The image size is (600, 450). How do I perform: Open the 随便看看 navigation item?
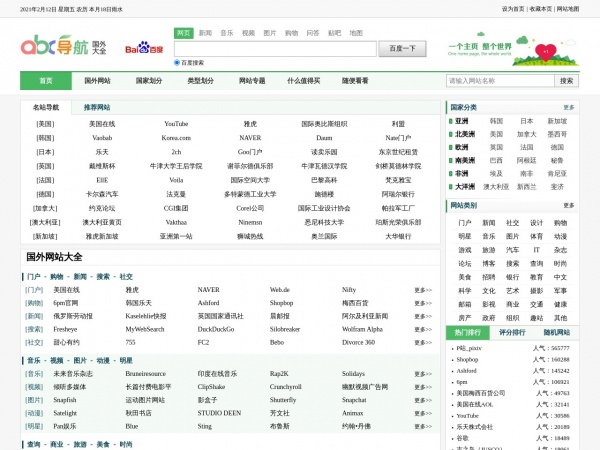pyautogui.click(x=355, y=81)
